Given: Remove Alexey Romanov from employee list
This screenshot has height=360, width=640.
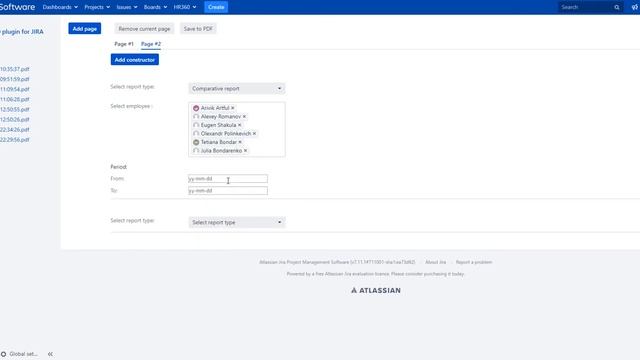Looking at the screenshot, I should [244, 117].
